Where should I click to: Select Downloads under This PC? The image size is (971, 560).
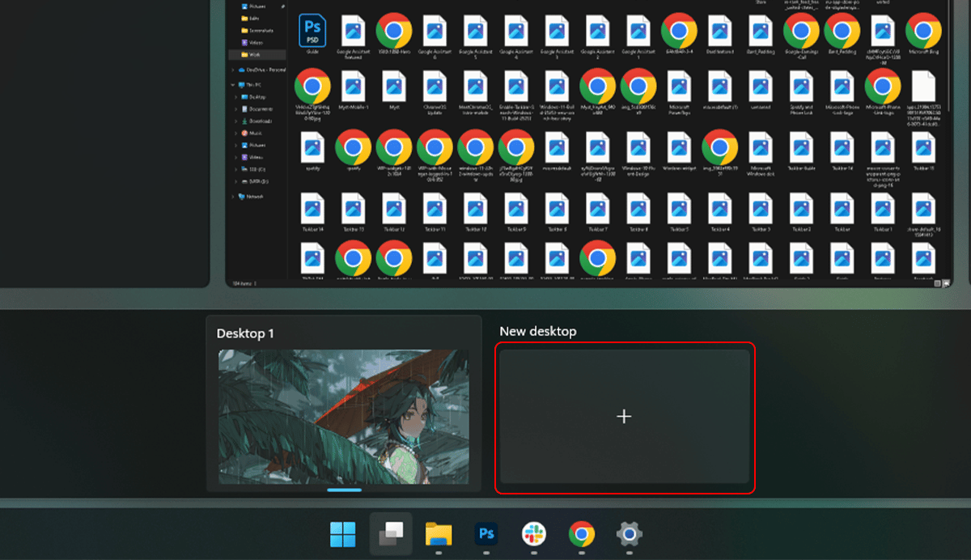[261, 121]
